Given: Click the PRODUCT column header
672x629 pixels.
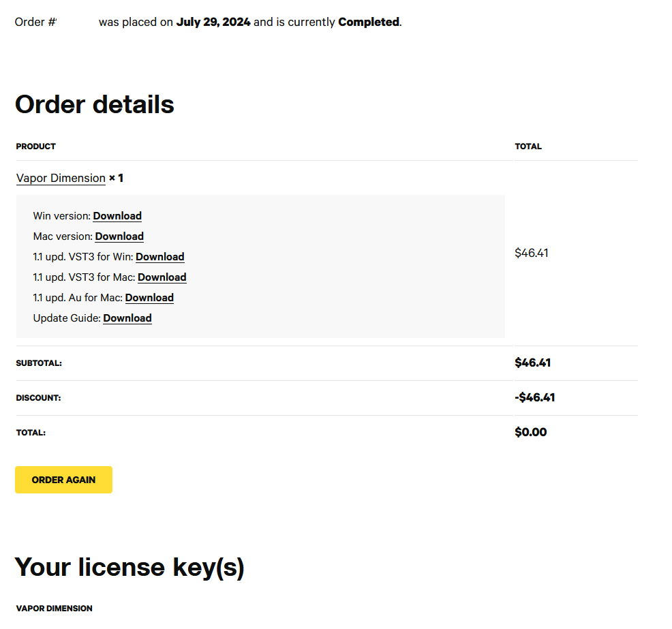Looking at the screenshot, I should pos(36,147).
